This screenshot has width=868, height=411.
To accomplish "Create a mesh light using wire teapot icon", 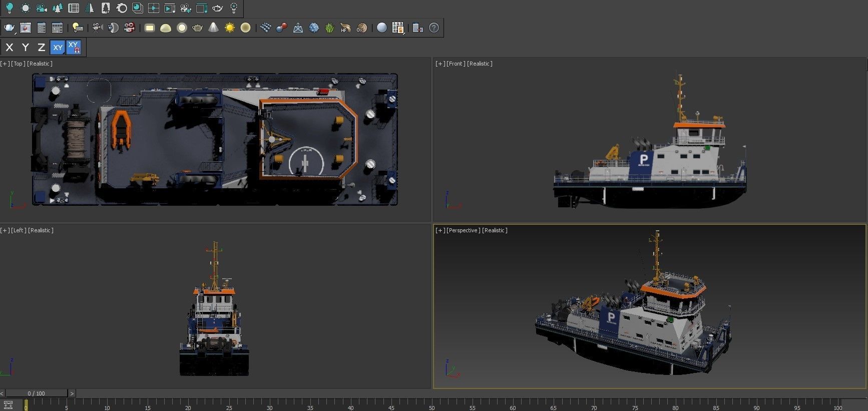I will click(x=198, y=28).
